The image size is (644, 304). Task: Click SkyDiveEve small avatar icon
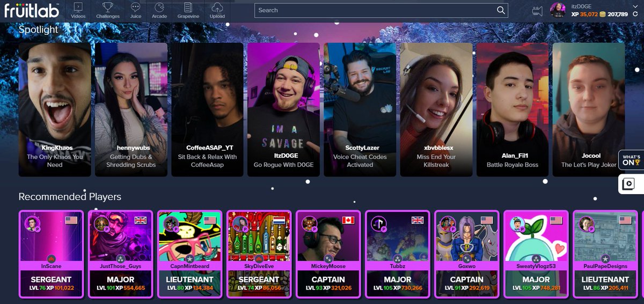(x=239, y=224)
